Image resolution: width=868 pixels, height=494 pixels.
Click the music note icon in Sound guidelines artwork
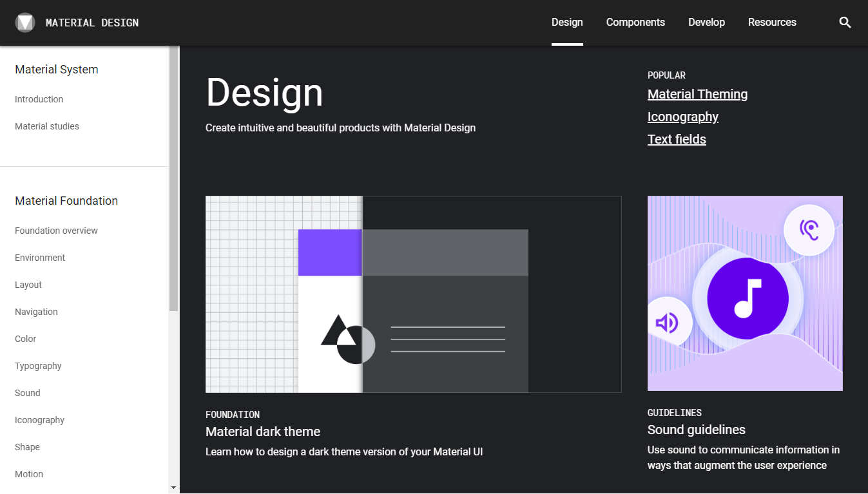click(747, 298)
